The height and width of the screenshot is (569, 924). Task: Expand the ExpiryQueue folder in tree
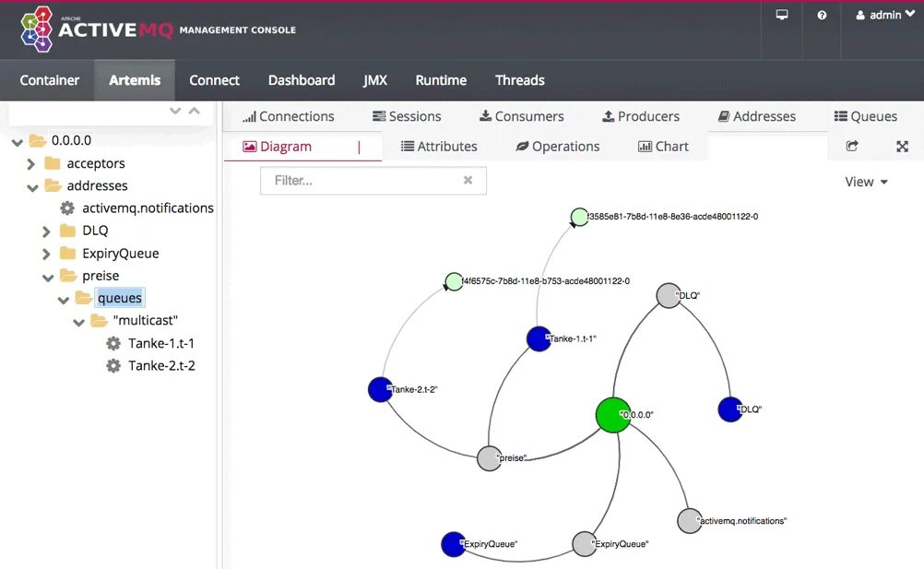tap(46, 255)
